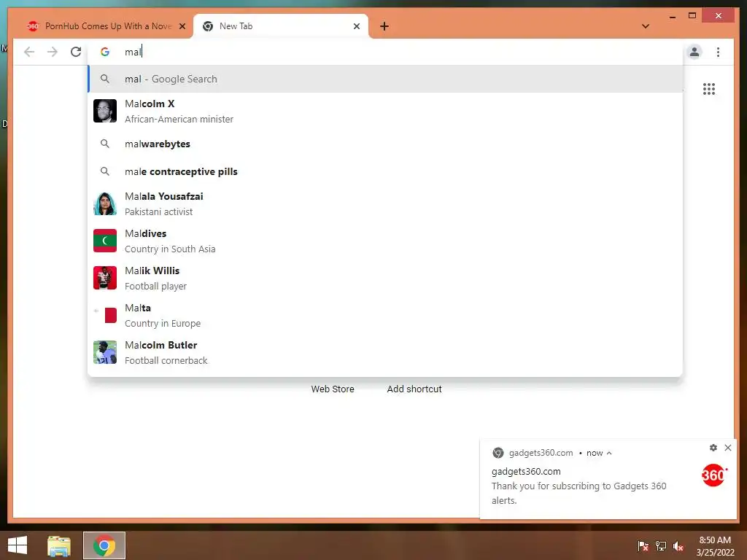The width and height of the screenshot is (747, 560).
Task: Open Action Center flag tray icon
Action: pyautogui.click(x=643, y=546)
